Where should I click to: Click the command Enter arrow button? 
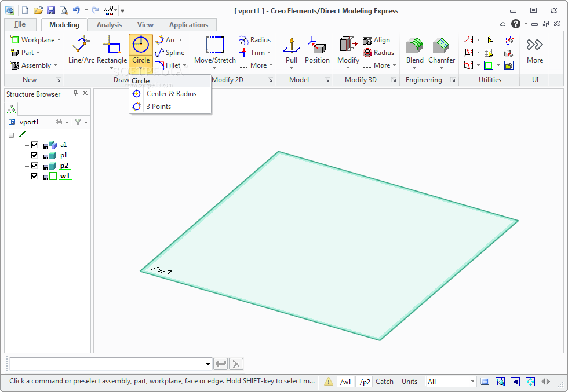click(x=221, y=364)
